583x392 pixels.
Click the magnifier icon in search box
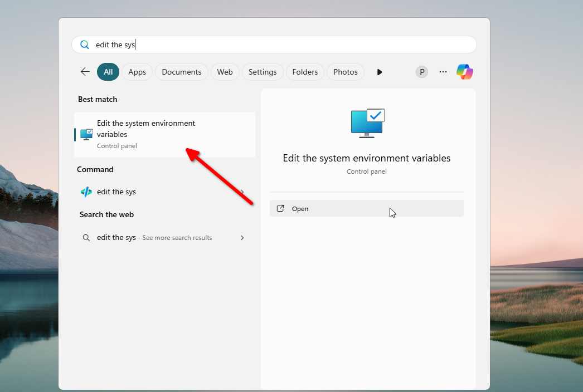coord(85,45)
